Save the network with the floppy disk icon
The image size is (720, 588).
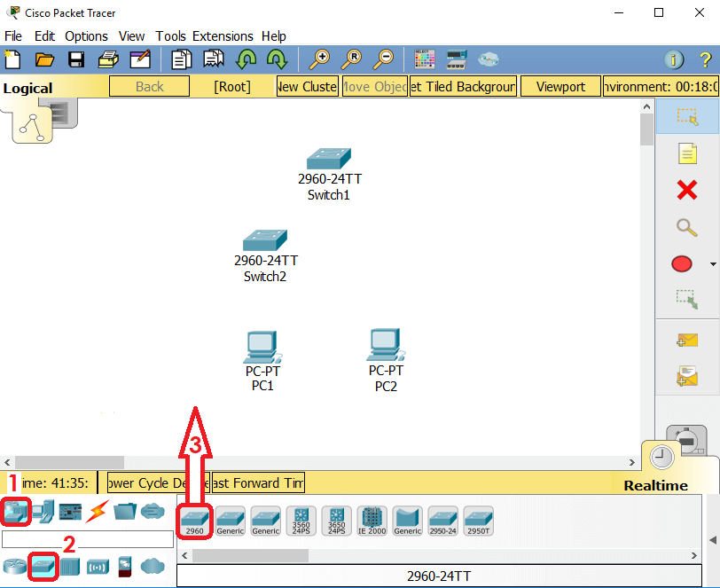76,59
